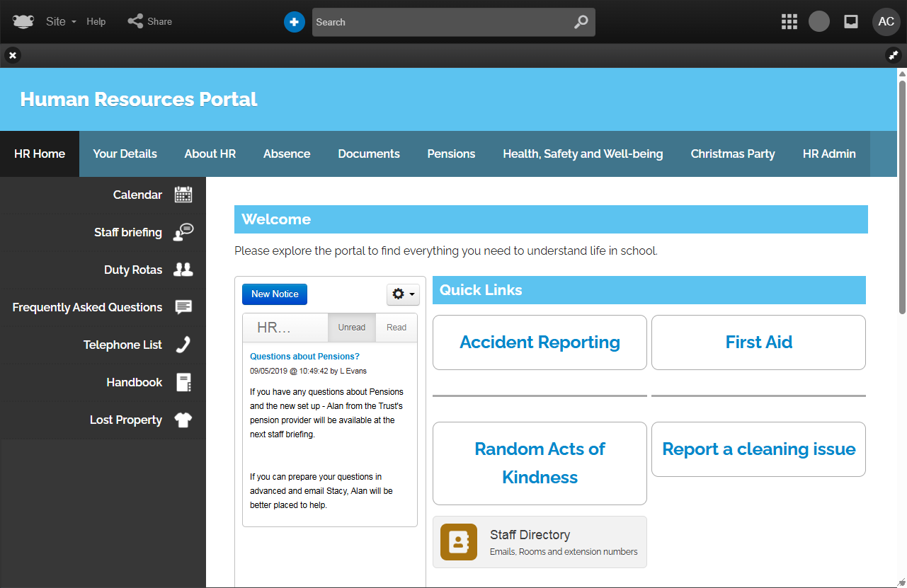Open the apps grid icon
907x588 pixels.
[x=789, y=22]
